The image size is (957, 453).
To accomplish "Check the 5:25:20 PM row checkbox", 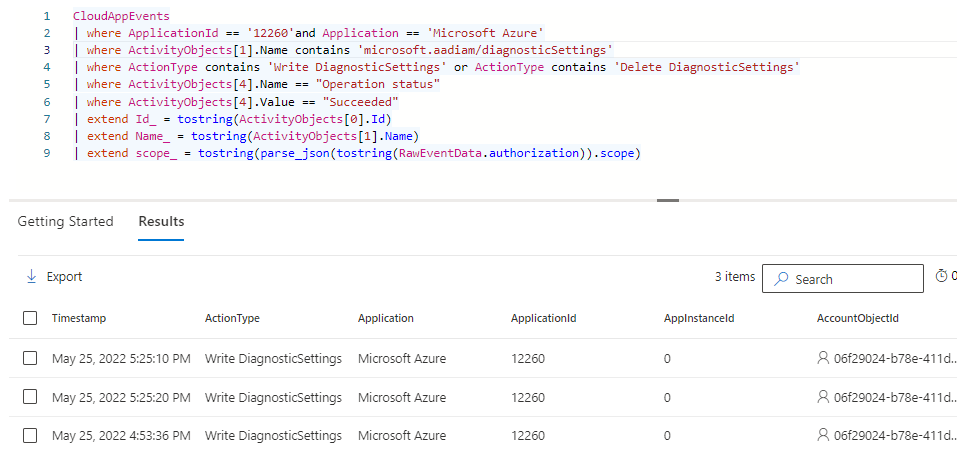I will pos(30,397).
